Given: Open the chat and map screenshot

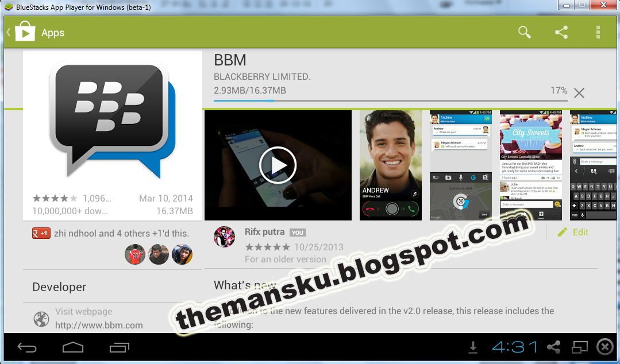Looking at the screenshot, I should pos(461,165).
